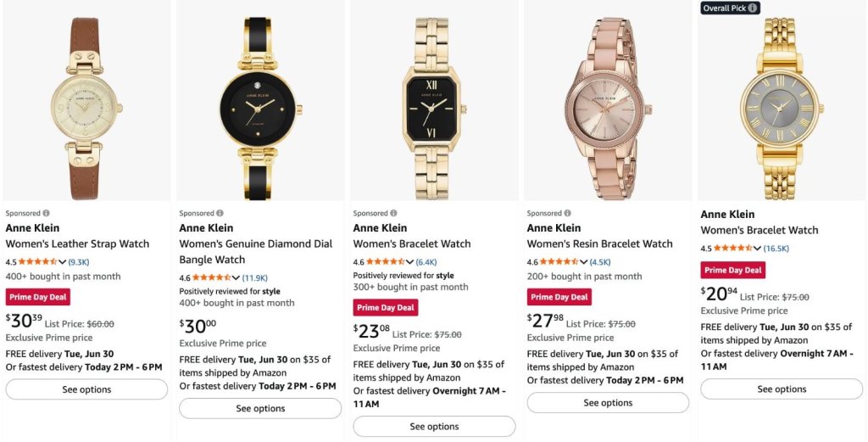
Task: Open the 6.4K reviews link
Action: 426,262
